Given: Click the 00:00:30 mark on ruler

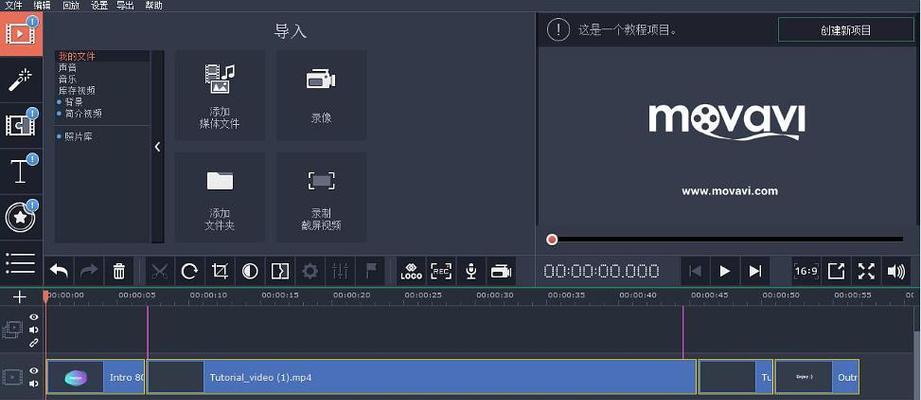Looking at the screenshot, I should click(495, 295).
